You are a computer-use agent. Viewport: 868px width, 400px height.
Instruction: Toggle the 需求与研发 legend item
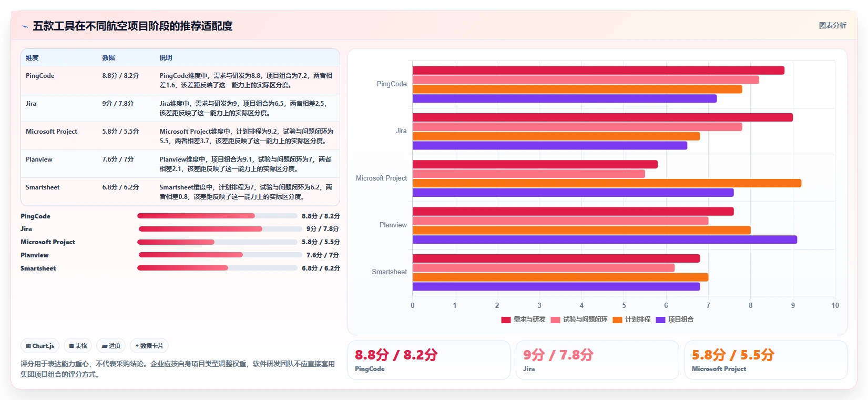pyautogui.click(x=523, y=319)
